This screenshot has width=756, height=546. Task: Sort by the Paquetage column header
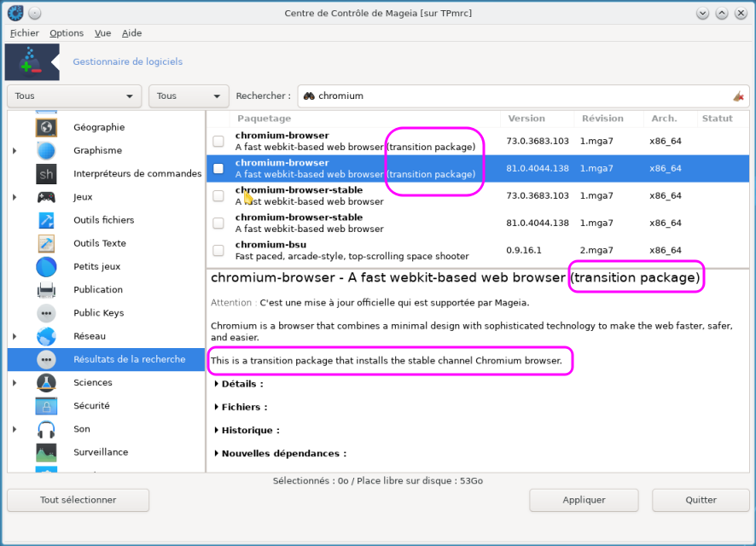pos(365,119)
